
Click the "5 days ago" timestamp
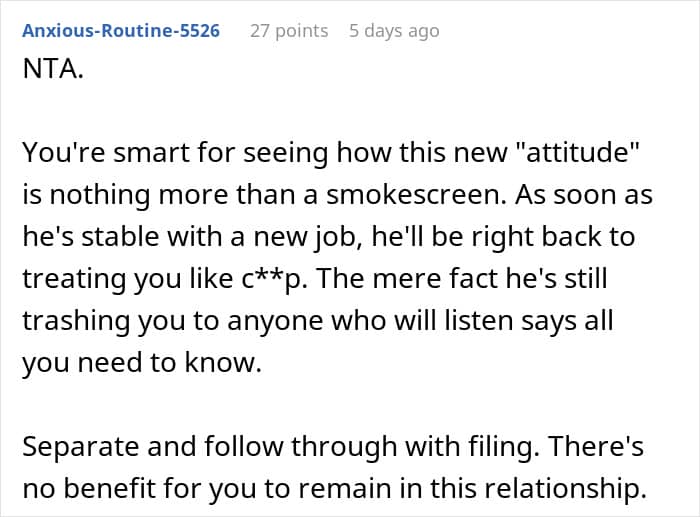[x=394, y=31]
